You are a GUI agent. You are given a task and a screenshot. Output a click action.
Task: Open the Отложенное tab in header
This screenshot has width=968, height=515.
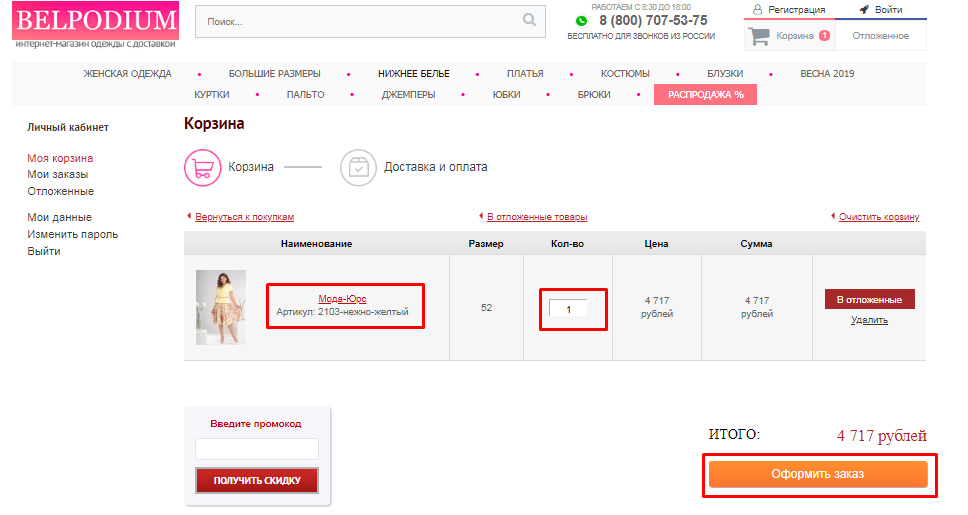[x=880, y=36]
